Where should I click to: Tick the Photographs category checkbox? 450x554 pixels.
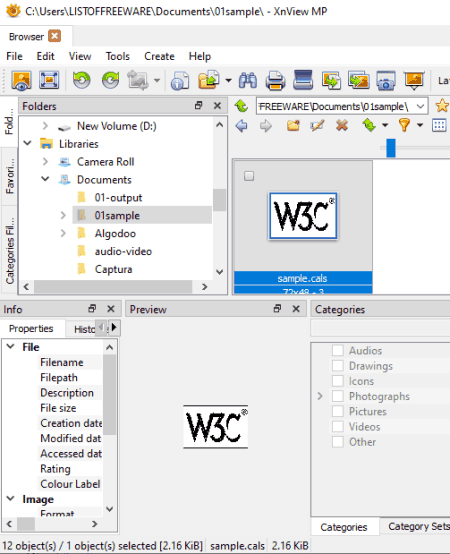click(x=338, y=396)
